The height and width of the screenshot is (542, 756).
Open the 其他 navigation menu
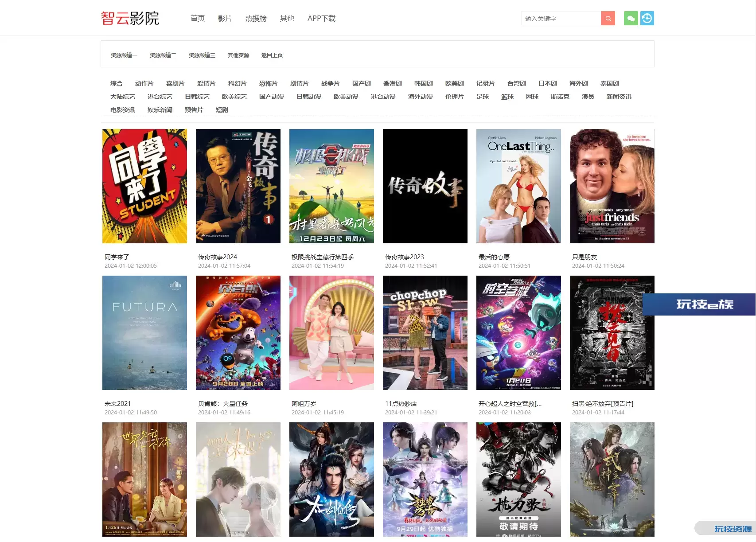(x=287, y=18)
